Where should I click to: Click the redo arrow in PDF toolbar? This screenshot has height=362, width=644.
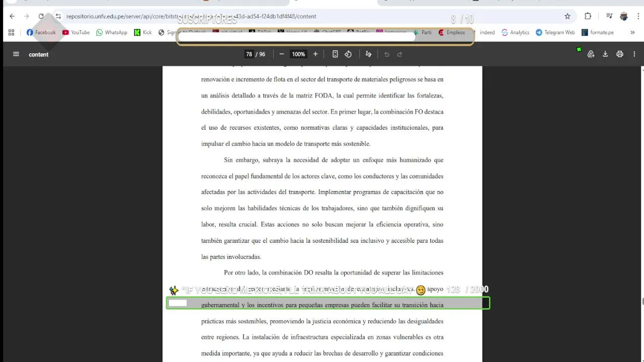400,54
